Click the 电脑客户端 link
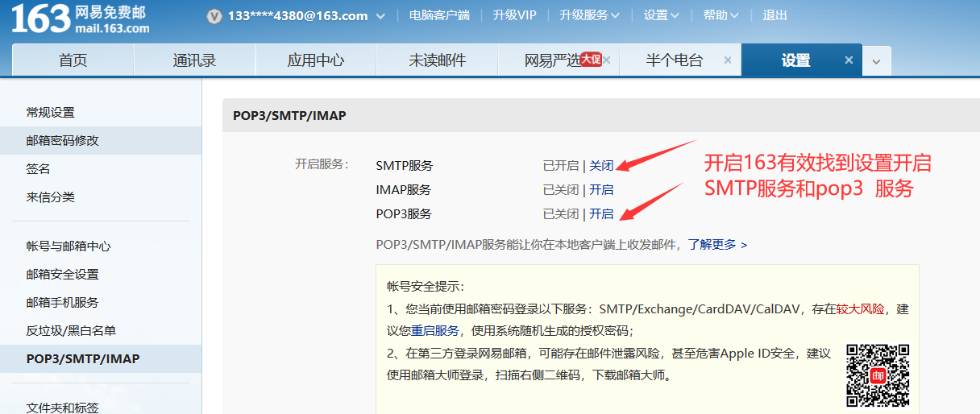Screen dimensions: 980x414 439,15
